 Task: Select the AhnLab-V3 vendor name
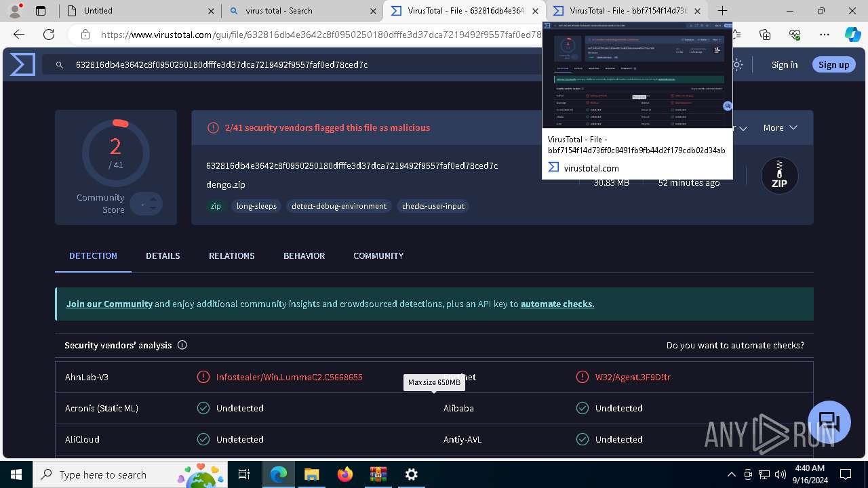87,377
